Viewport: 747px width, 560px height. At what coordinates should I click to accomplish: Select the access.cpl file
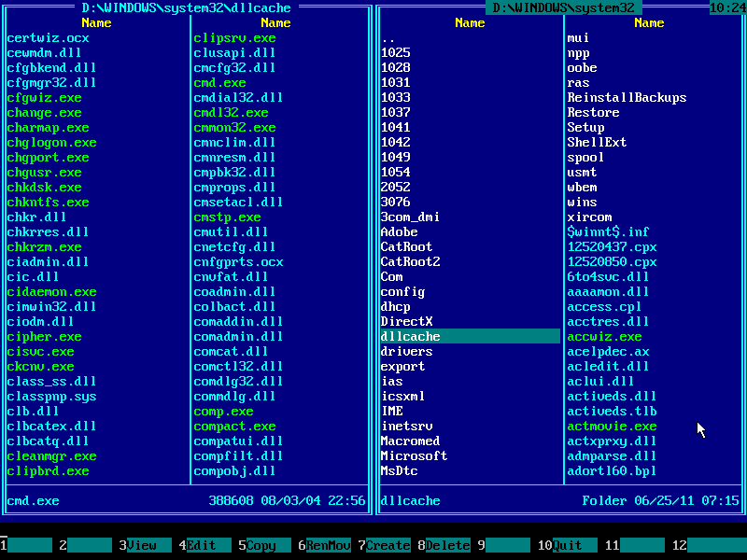604,307
